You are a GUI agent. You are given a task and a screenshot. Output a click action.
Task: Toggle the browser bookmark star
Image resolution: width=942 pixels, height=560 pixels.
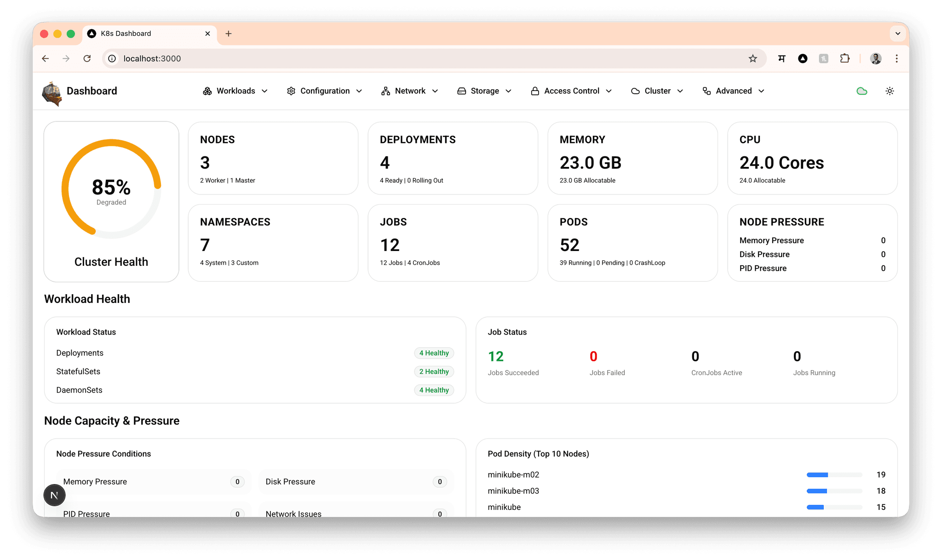pos(753,58)
